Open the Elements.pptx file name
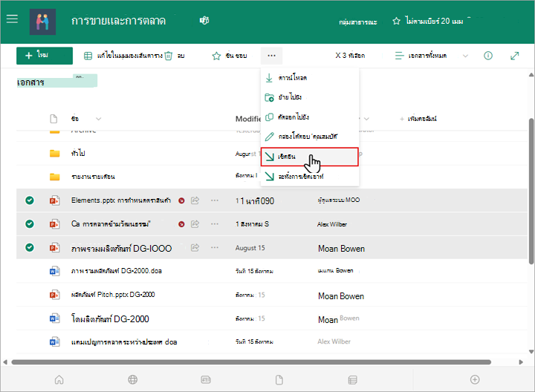535x392 pixels. [121, 200]
